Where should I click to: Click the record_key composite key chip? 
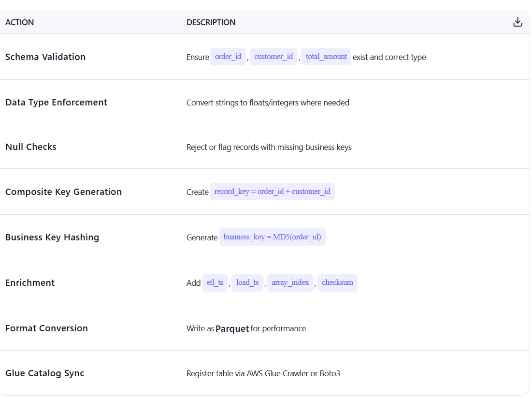[x=272, y=191]
